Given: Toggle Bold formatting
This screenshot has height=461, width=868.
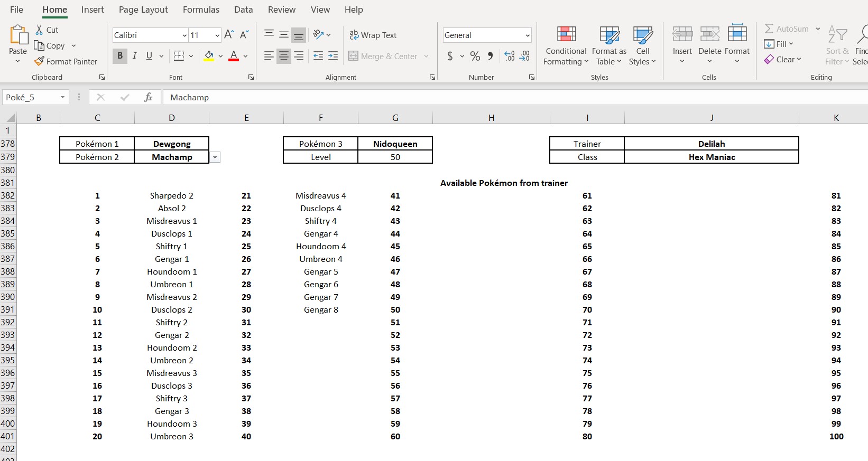Looking at the screenshot, I should tap(120, 55).
